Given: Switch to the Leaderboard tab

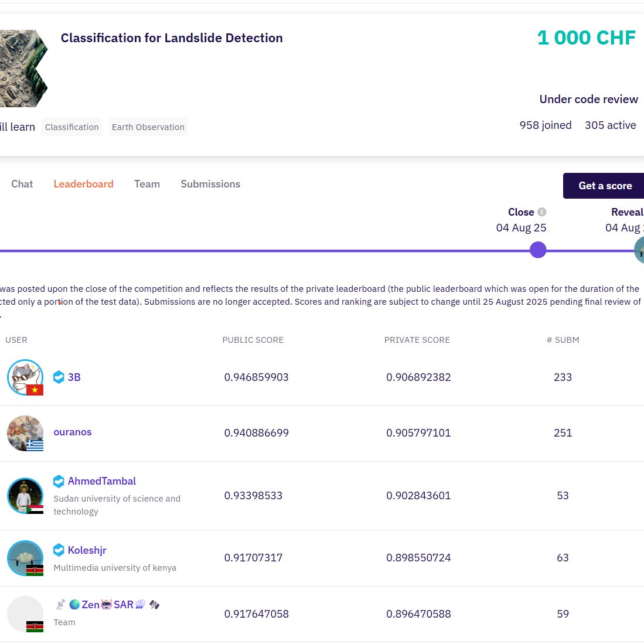Looking at the screenshot, I should (x=83, y=184).
